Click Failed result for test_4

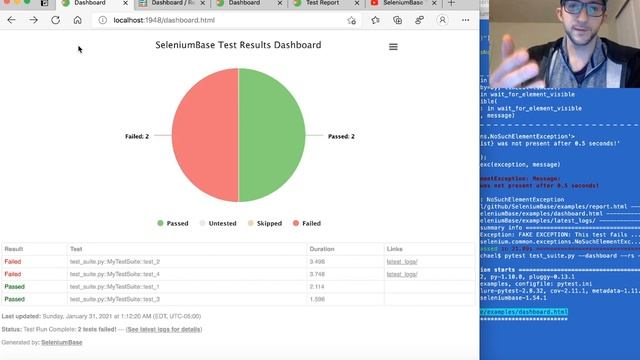point(13,274)
